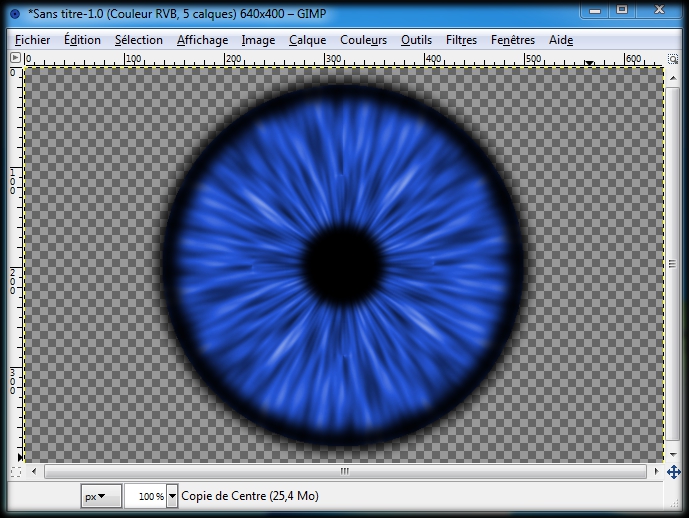Click the black pupil of the eye
Viewport: 689px width, 518px height.
(342, 262)
